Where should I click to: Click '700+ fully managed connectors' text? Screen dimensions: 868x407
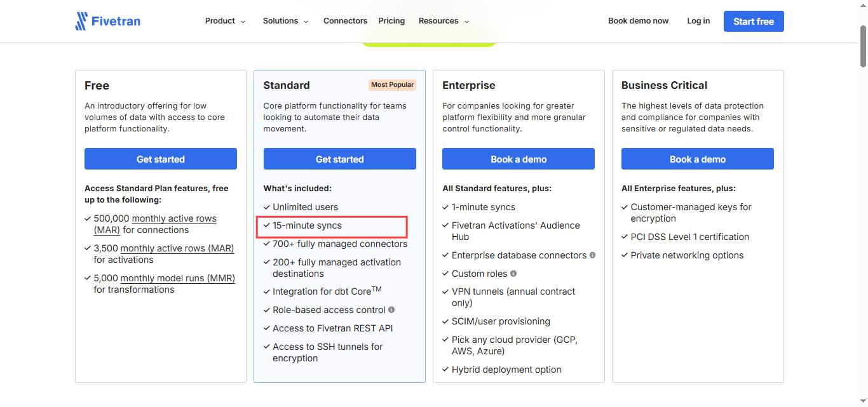tap(340, 244)
